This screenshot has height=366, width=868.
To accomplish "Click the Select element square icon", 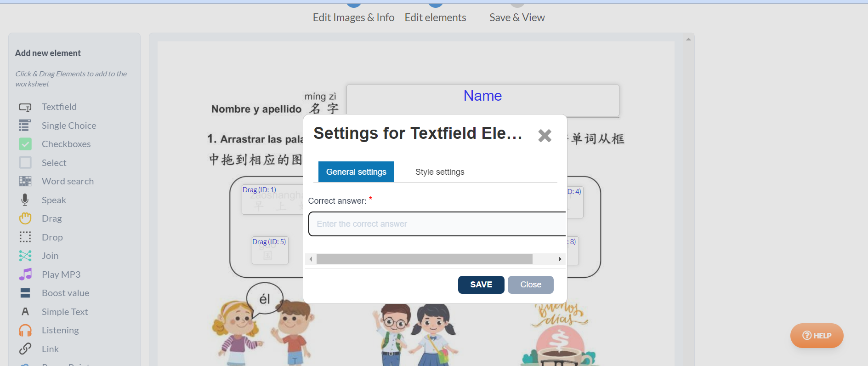I will [25, 163].
